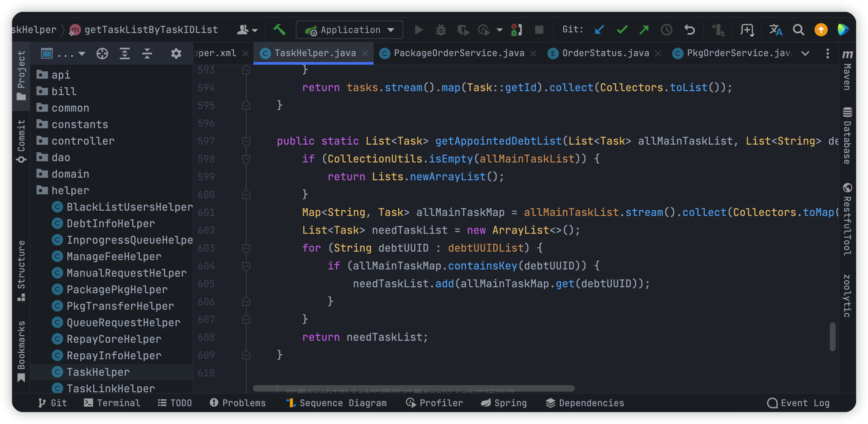The height and width of the screenshot is (424, 868).
Task: Open the Terminal tool window
Action: (112, 403)
